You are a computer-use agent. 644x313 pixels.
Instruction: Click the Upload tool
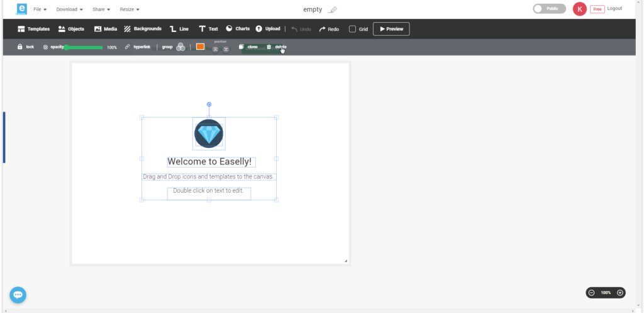pos(268,29)
